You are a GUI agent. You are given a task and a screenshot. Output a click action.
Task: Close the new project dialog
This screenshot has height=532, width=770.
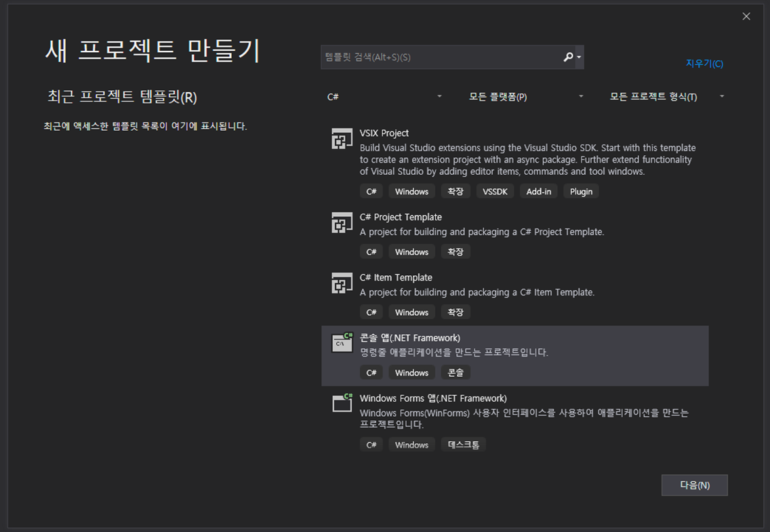[x=746, y=16]
